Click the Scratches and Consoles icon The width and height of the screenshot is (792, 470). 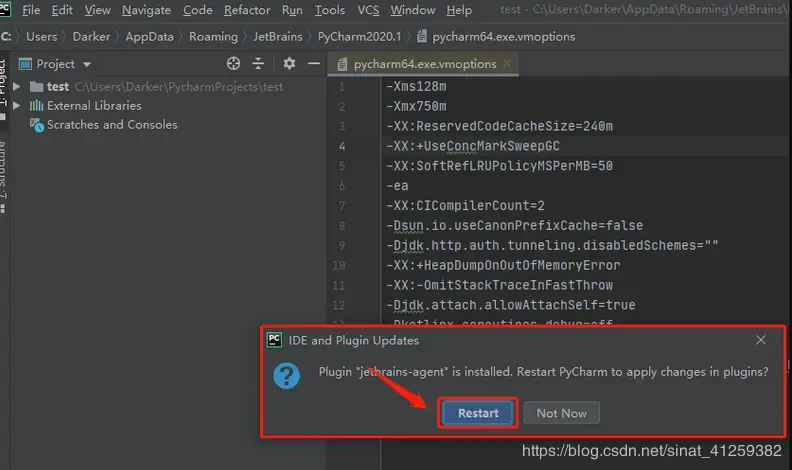tap(37, 125)
